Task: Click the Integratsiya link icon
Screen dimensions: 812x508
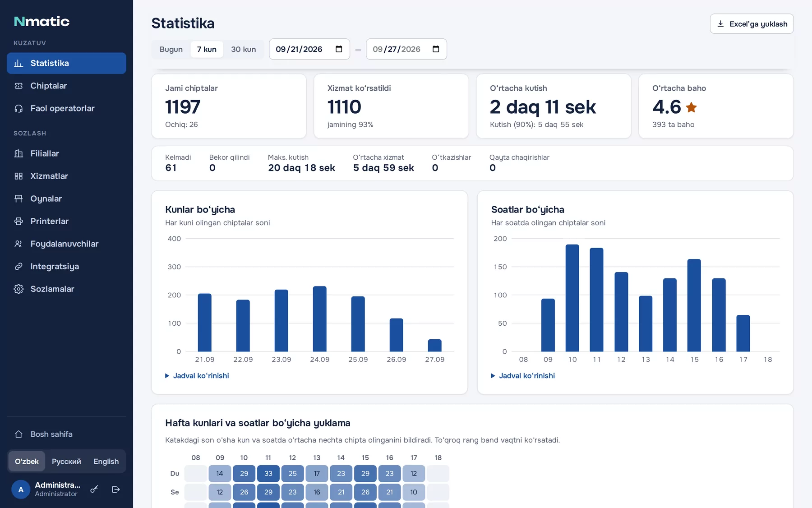Action: coord(18,266)
